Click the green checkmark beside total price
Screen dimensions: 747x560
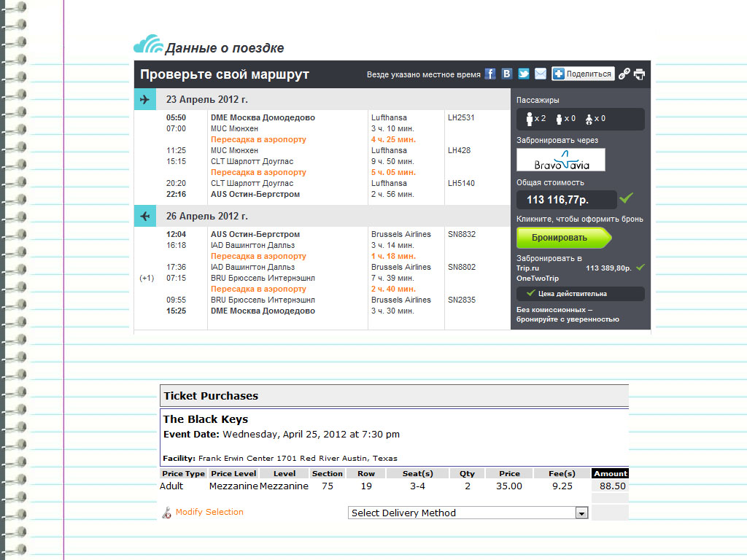[x=627, y=197]
